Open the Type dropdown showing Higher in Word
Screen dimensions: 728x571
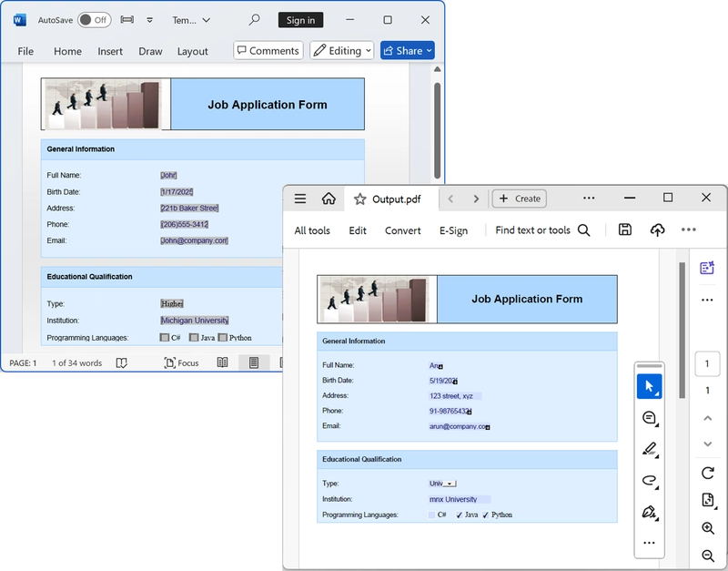click(x=172, y=303)
